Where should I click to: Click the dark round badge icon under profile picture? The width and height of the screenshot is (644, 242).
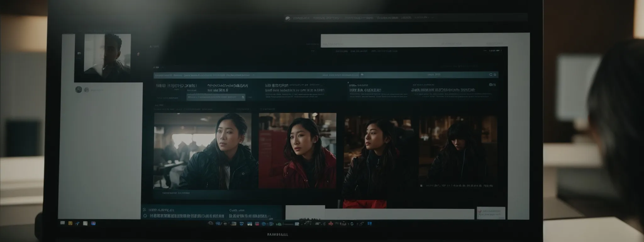[x=79, y=90]
